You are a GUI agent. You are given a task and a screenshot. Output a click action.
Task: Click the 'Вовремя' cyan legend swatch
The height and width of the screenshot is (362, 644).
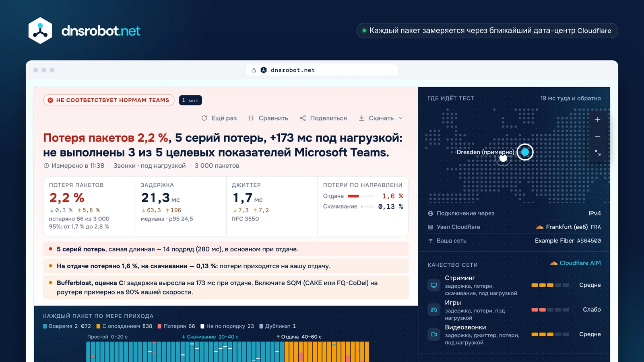(45, 326)
